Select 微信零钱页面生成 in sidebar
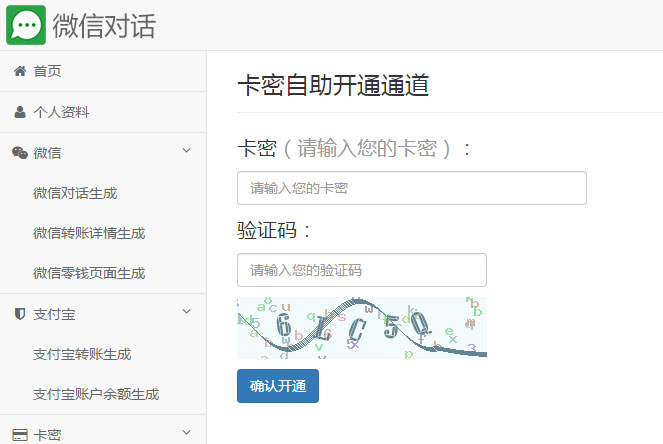This screenshot has width=663, height=444. click(x=89, y=273)
